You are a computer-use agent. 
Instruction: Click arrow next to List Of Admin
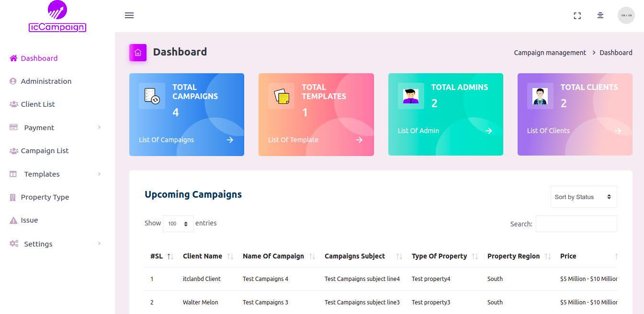coord(488,131)
